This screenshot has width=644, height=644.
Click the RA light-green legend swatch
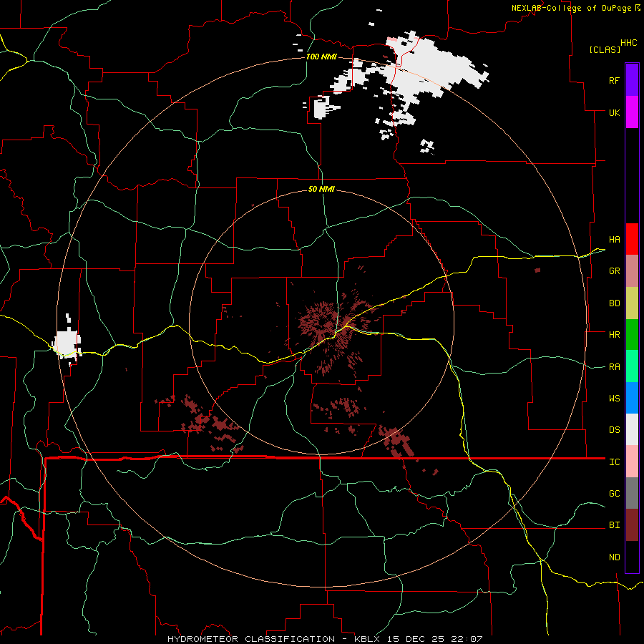(x=632, y=366)
